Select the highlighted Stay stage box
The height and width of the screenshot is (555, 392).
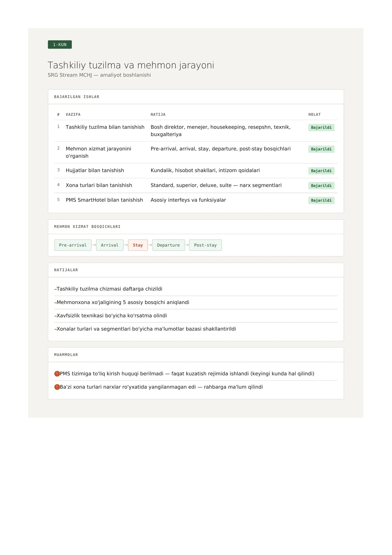[x=138, y=245]
